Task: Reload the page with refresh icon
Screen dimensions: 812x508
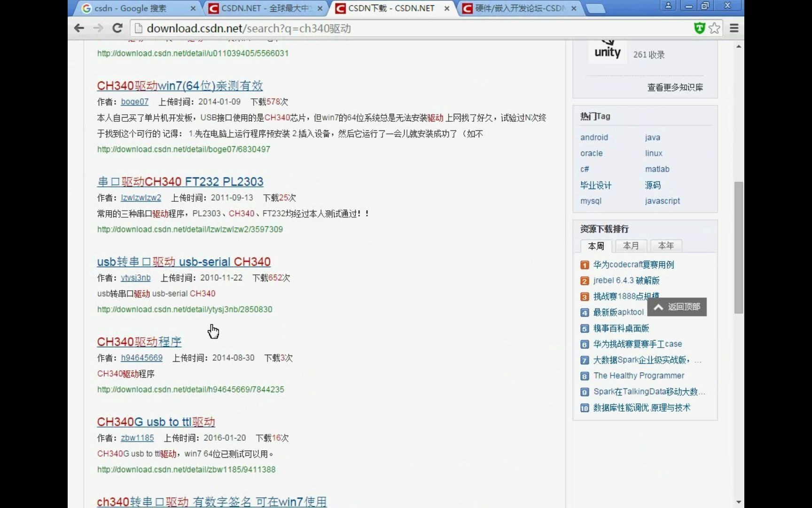Action: pos(117,28)
